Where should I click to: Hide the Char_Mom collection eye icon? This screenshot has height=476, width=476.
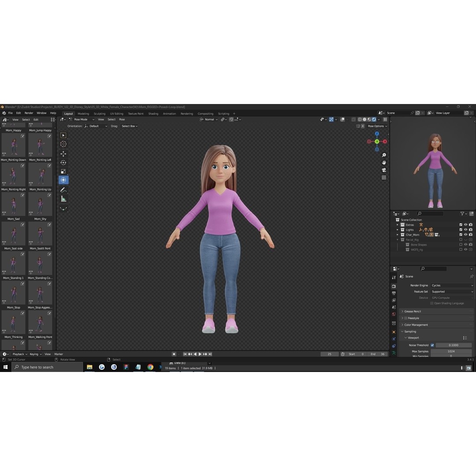[x=466, y=234]
